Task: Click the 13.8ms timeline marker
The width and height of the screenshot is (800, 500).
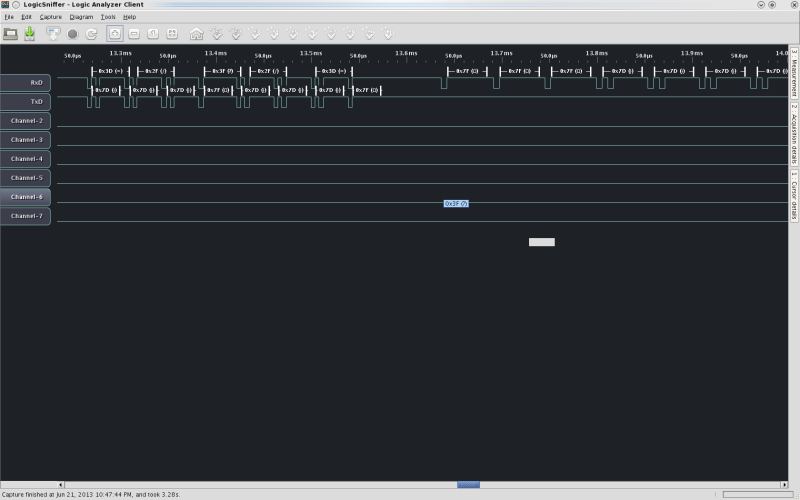Action: click(596, 53)
